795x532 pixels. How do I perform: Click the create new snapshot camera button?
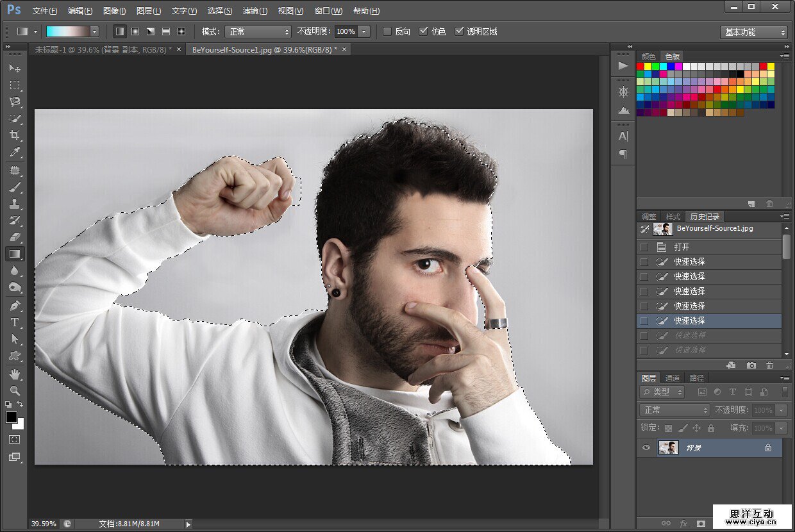click(751, 365)
